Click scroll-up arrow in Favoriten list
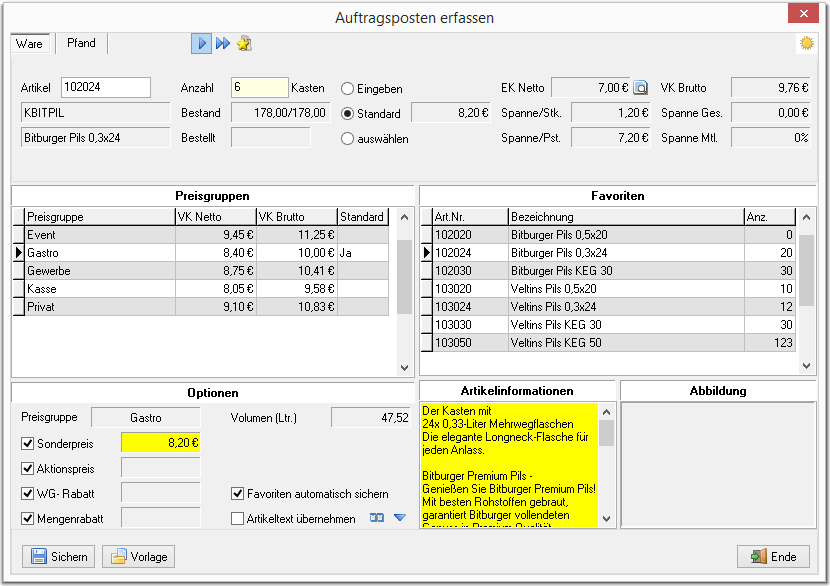Screen dimensions: 830x586 [x=806, y=217]
